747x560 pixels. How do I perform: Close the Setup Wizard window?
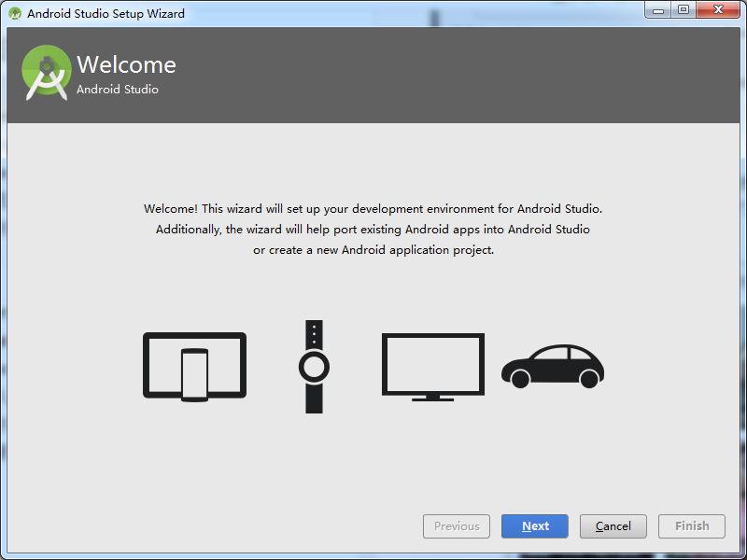pos(718,9)
